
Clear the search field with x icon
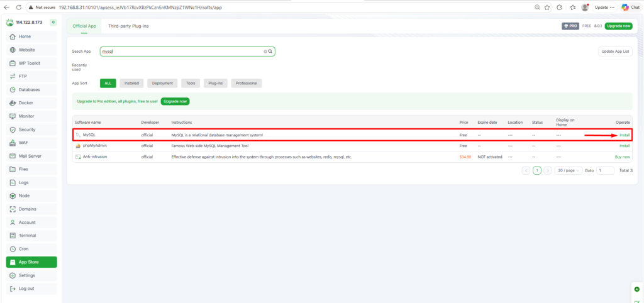pyautogui.click(x=265, y=52)
